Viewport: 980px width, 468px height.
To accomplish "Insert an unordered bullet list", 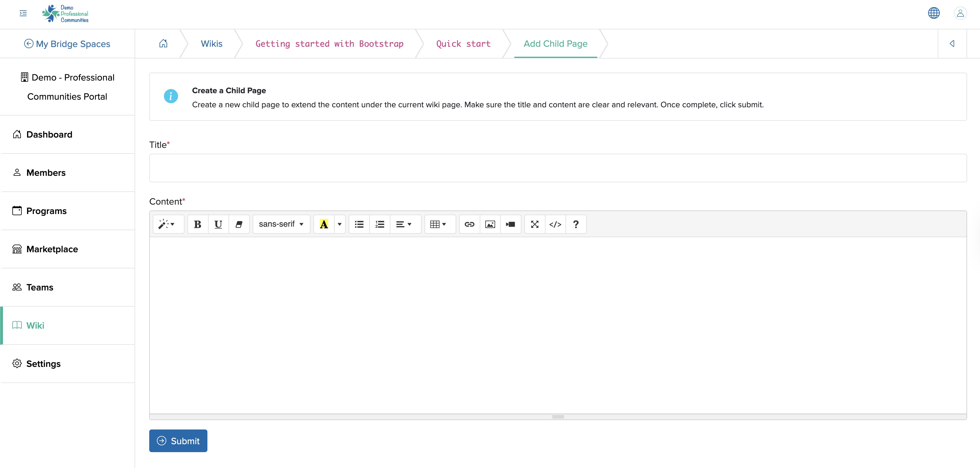I will pyautogui.click(x=359, y=224).
